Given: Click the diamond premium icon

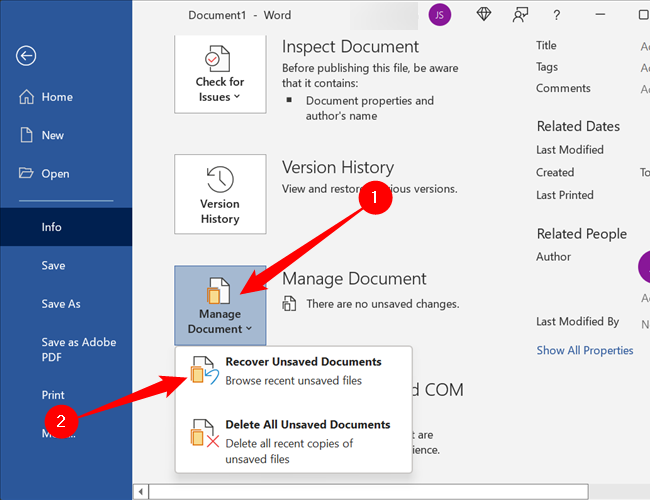Looking at the screenshot, I should 484,15.
